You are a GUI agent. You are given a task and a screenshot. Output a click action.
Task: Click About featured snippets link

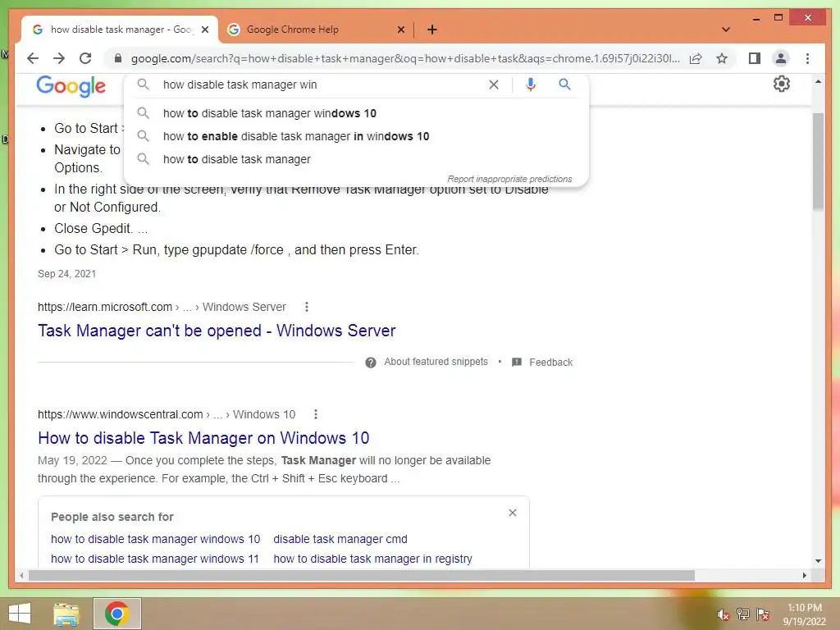click(436, 362)
